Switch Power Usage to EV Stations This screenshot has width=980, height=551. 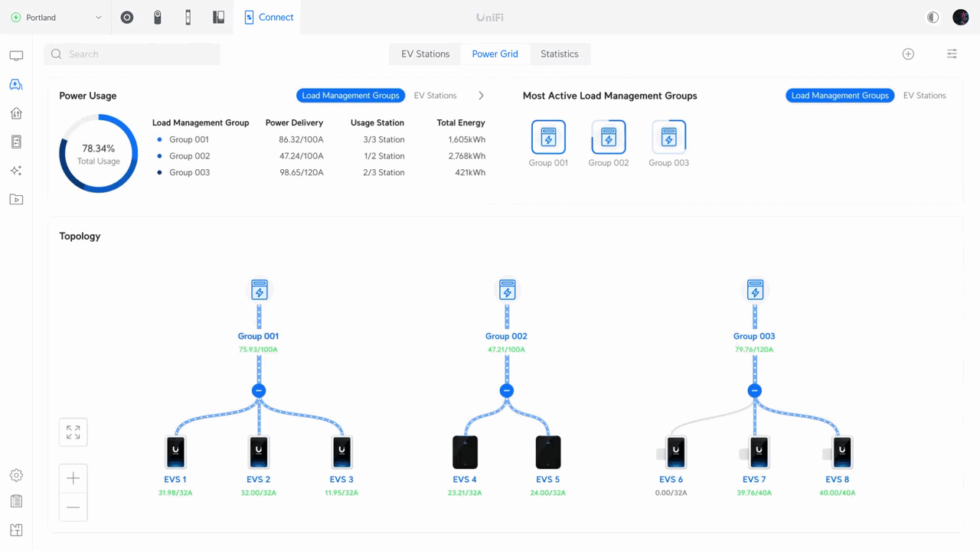tap(435, 96)
